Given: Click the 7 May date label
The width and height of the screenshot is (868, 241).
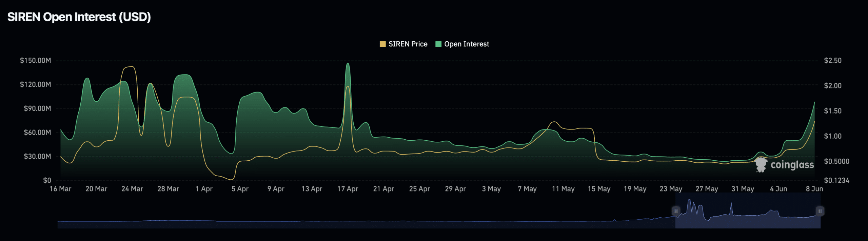Looking at the screenshot, I should (x=527, y=189).
